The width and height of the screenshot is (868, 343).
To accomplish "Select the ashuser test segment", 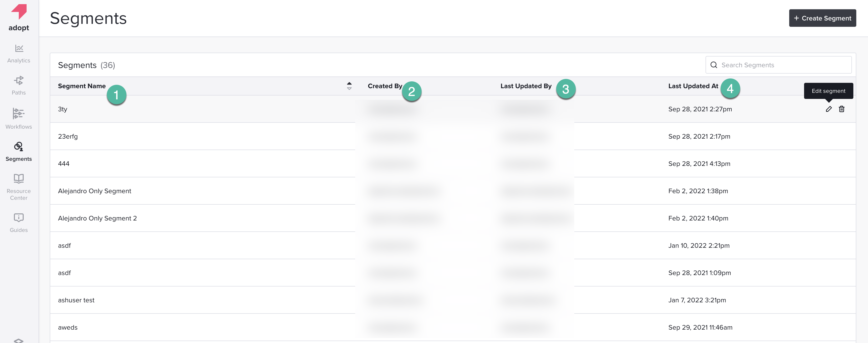I will [x=453, y=300].
